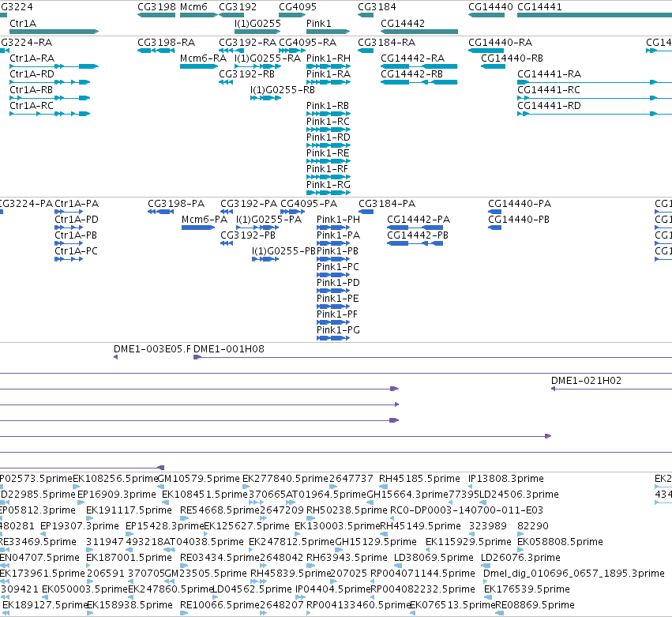Select the DME1-001H08 clone
672x617 pixels.
click(433, 357)
